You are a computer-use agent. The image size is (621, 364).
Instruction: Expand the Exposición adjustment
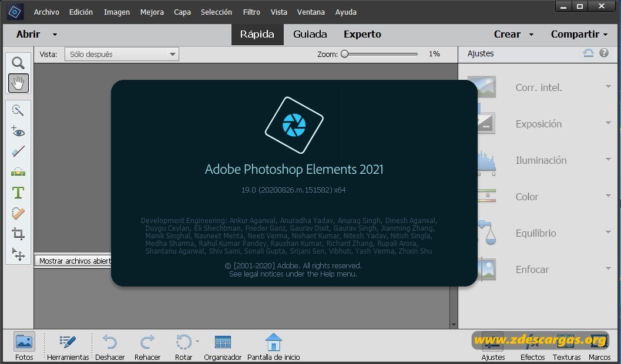[x=608, y=123]
